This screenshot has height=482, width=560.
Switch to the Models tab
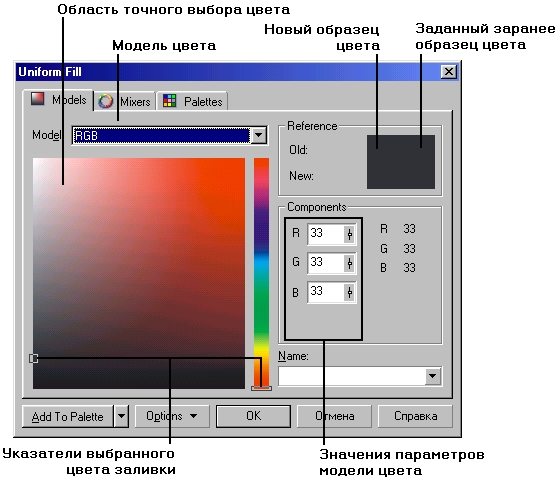coord(58,100)
